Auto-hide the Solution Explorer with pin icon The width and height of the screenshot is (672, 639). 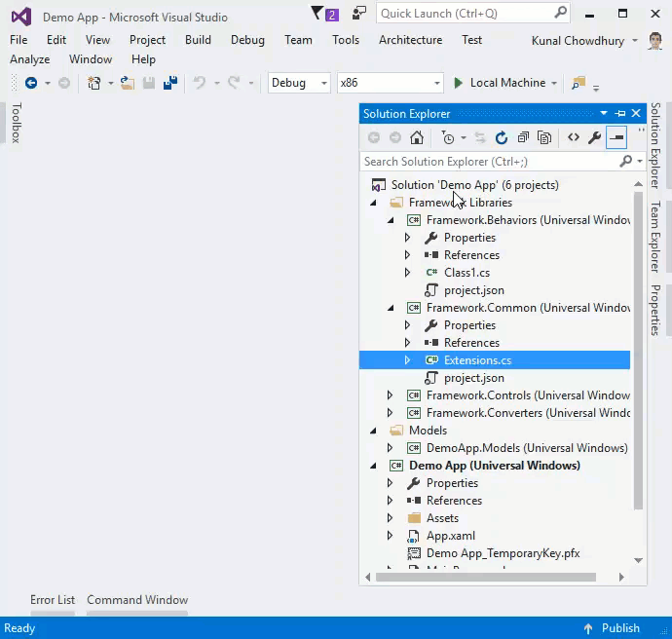pos(620,113)
